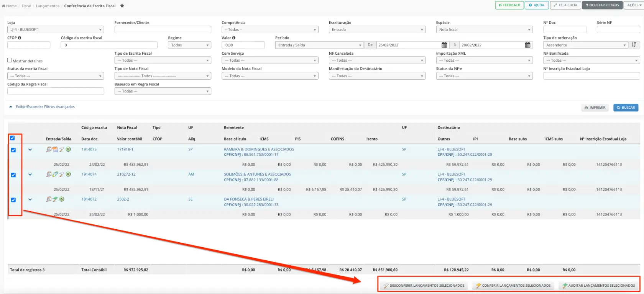Open the AÇÕES menu
The image size is (644, 294).
(x=634, y=5)
